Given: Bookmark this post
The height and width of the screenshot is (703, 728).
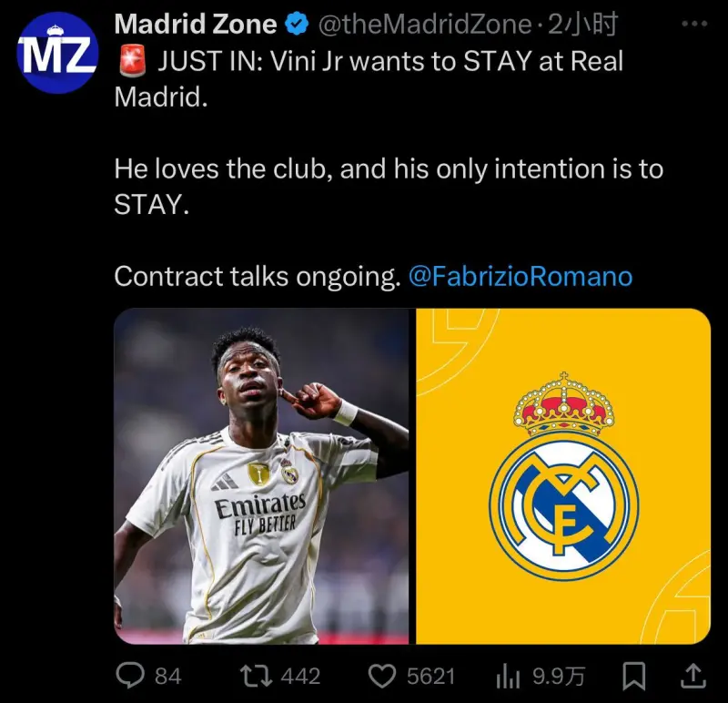Looking at the screenshot, I should pos(633,676).
